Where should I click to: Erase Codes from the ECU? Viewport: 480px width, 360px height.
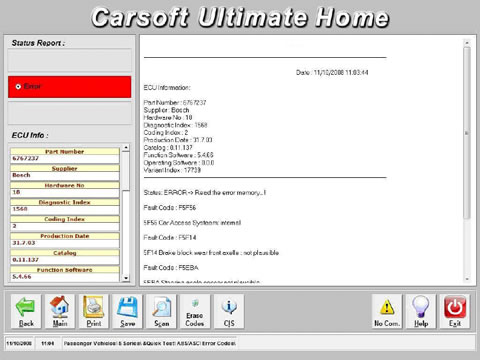(195, 311)
